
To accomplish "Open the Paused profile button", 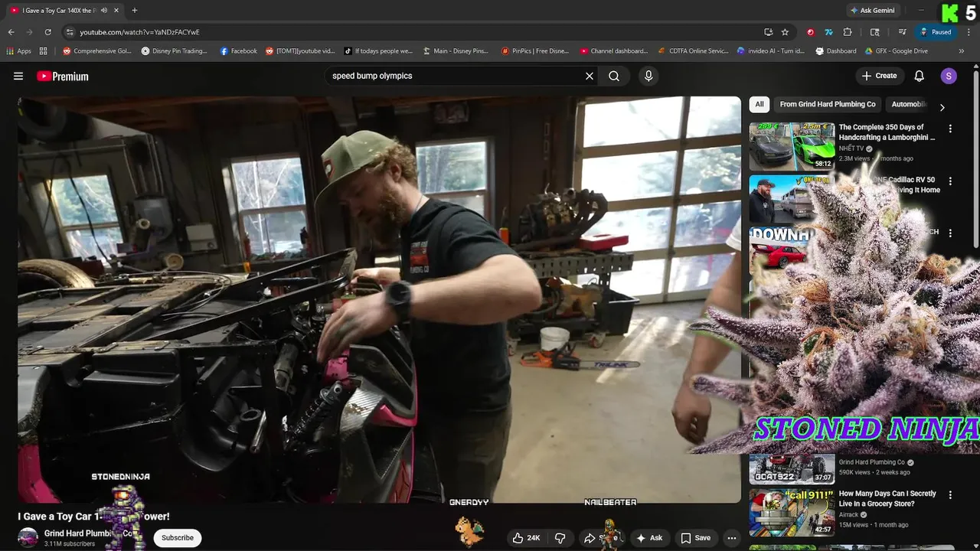I will (x=936, y=32).
